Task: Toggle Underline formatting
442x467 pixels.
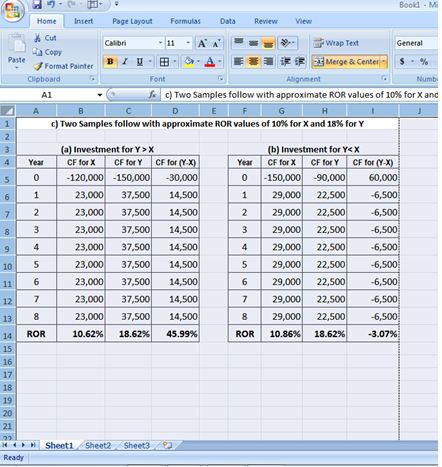Action: coord(140,62)
